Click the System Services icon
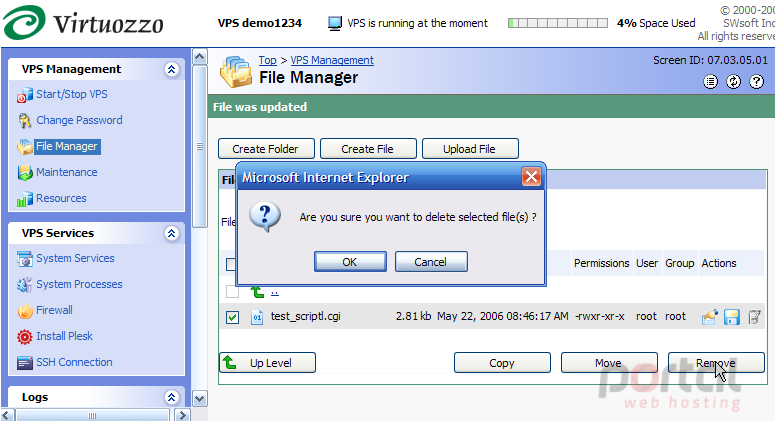Image resolution: width=776 pixels, height=422 pixels. 25,258
